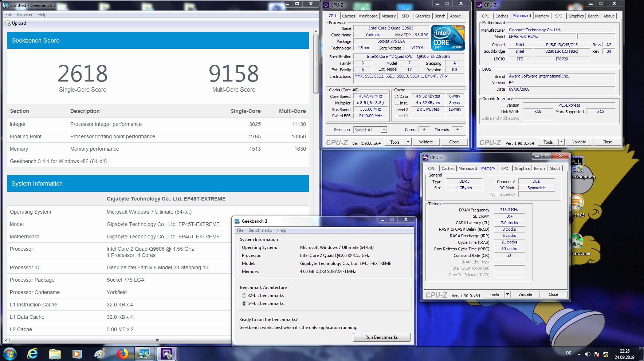Viewport: 644px width, 361px height.
Task: Open File menu in Geekbench 3 dialog
Action: [x=240, y=230]
